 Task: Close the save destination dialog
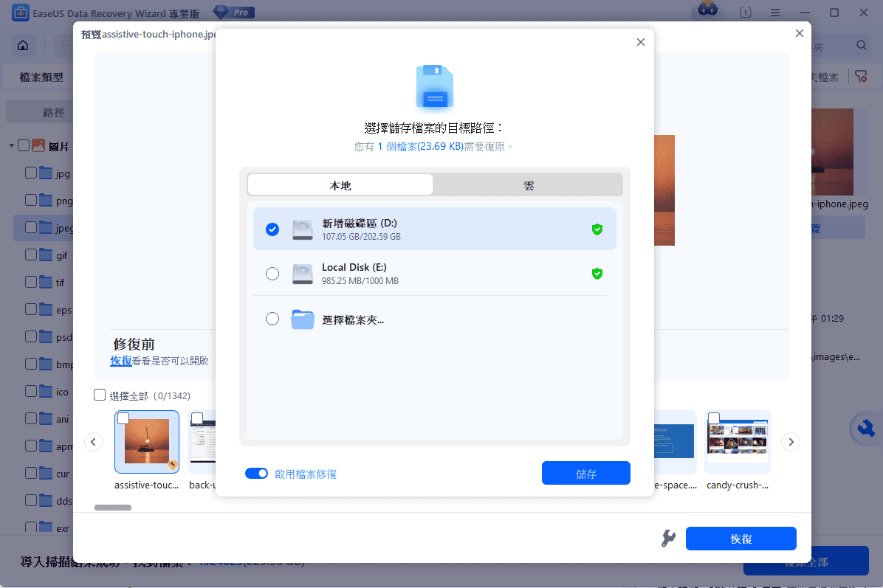(640, 42)
